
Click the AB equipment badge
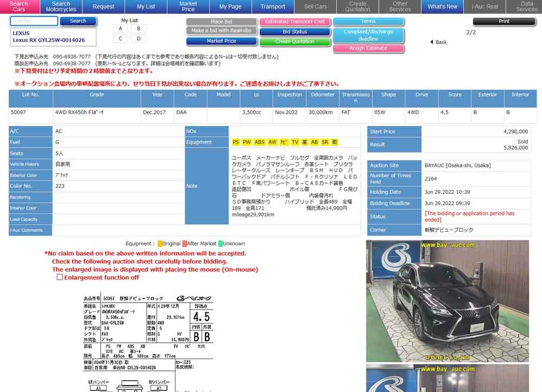pos(314,142)
